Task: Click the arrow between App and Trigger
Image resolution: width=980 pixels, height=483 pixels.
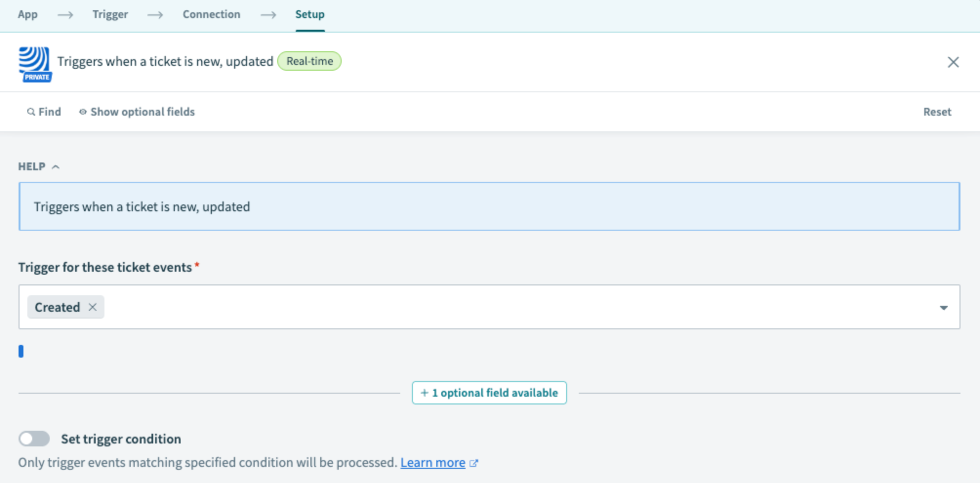Action: (65, 15)
